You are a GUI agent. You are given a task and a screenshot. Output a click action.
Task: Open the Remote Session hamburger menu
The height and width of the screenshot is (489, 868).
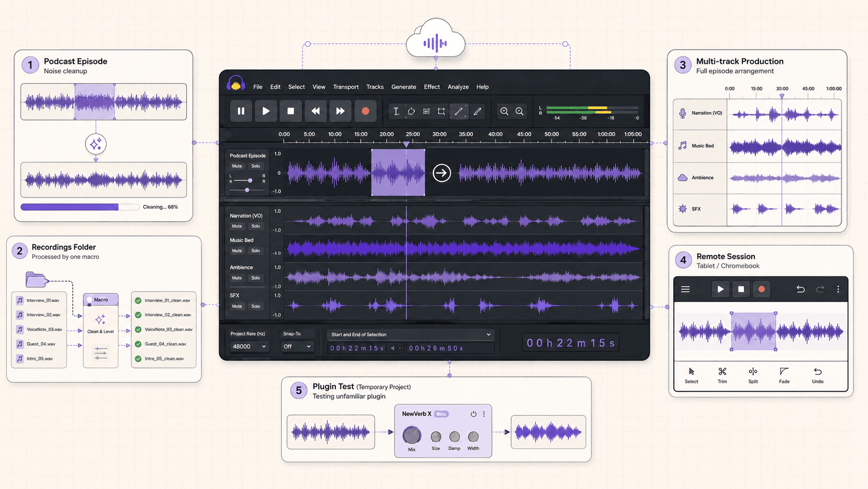coord(685,289)
